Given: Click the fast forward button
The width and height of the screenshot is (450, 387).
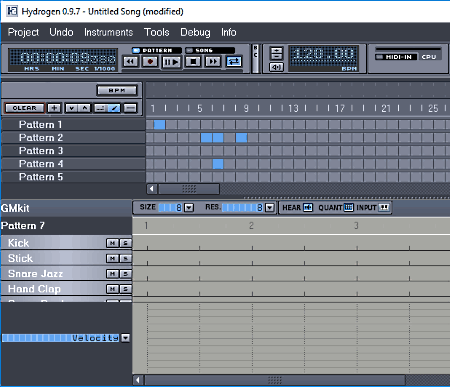Looking at the screenshot, I should click(213, 62).
